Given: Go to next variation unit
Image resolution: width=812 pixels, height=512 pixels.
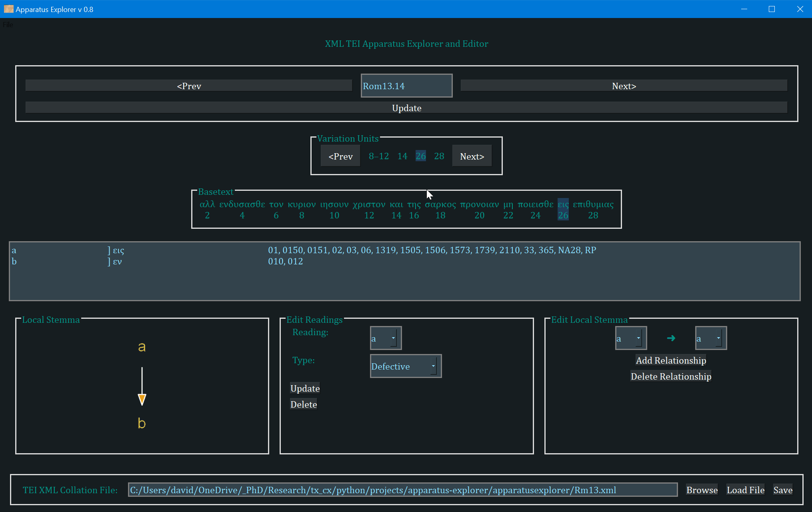Looking at the screenshot, I should point(472,156).
